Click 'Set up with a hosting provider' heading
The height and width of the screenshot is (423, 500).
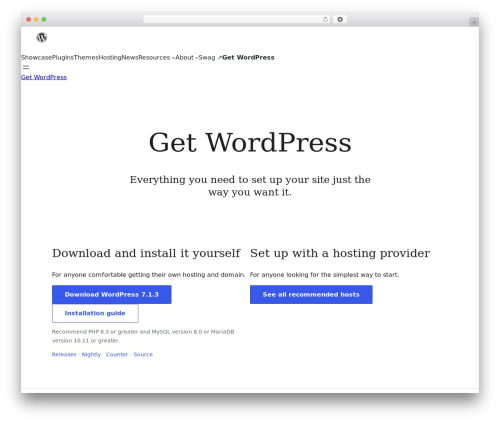tap(340, 253)
